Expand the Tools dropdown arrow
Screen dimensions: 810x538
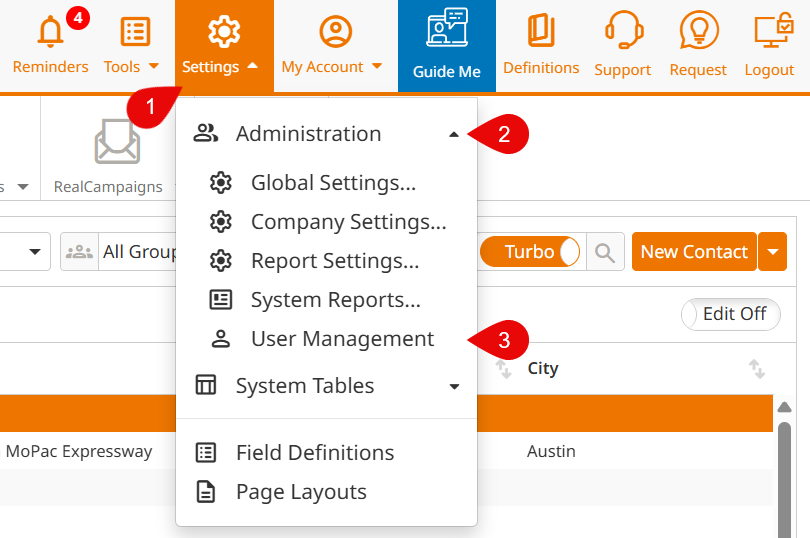coord(153,66)
